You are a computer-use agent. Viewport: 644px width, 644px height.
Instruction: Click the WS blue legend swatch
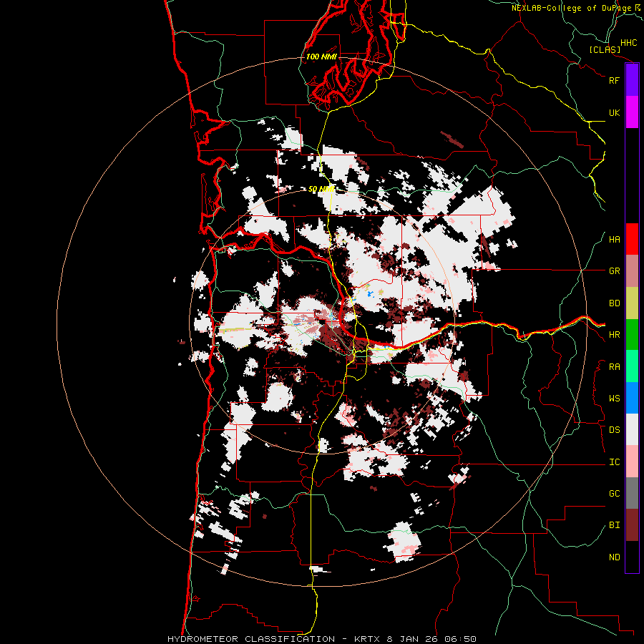coord(632,398)
